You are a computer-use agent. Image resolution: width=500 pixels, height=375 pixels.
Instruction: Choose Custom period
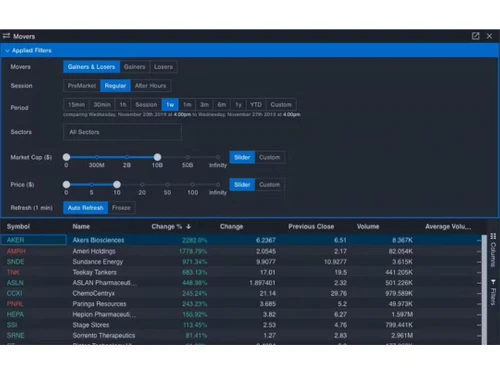tap(281, 105)
